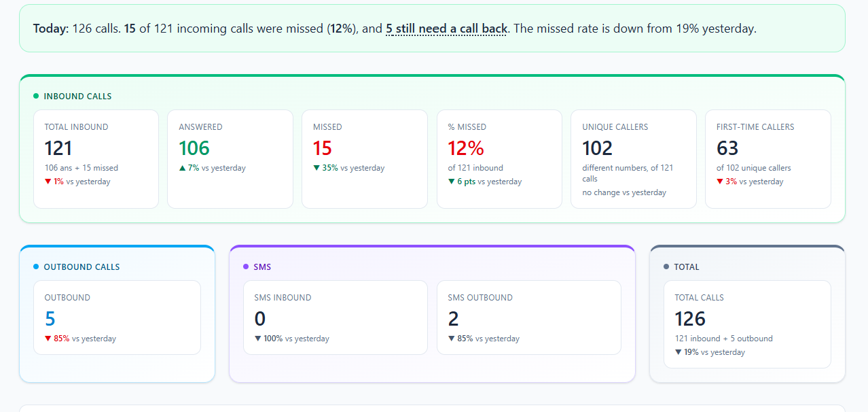Screen dimensions: 868x412
Task: Click the gray dot beside Total heading
Action: pyautogui.click(x=666, y=267)
